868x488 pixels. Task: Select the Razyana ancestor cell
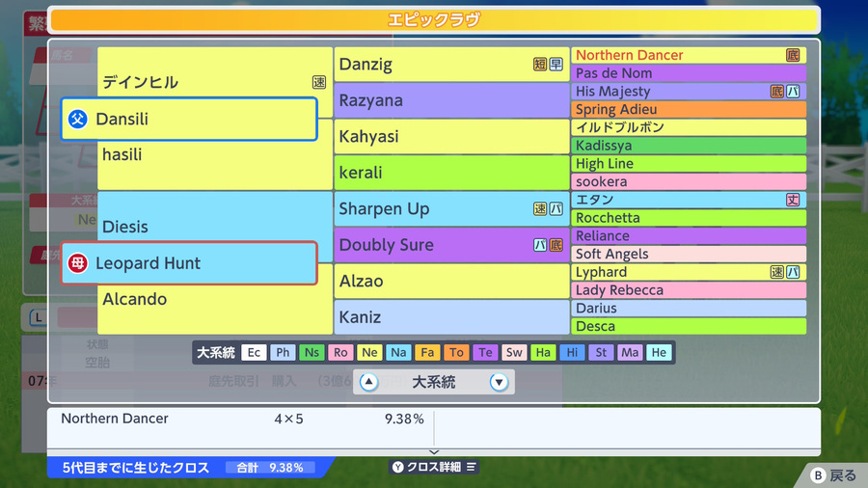point(451,100)
